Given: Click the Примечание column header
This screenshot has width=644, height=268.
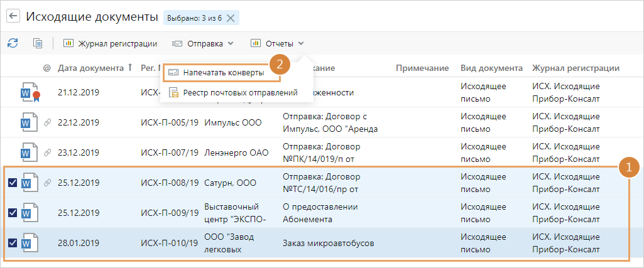Looking at the screenshot, I should point(422,68).
